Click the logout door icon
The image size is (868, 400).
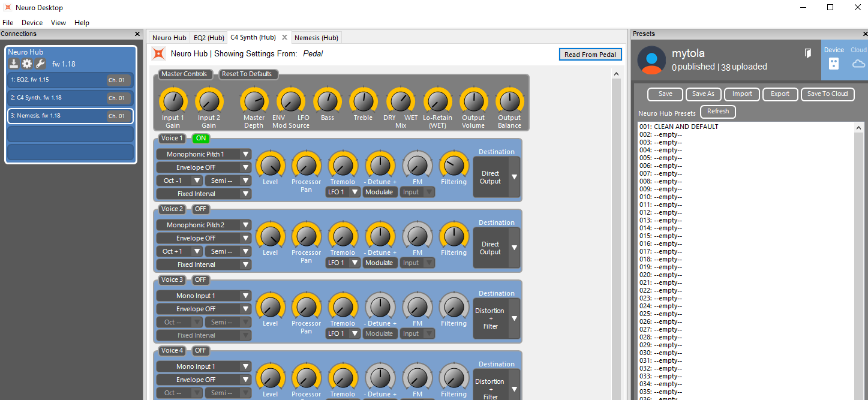(808, 53)
